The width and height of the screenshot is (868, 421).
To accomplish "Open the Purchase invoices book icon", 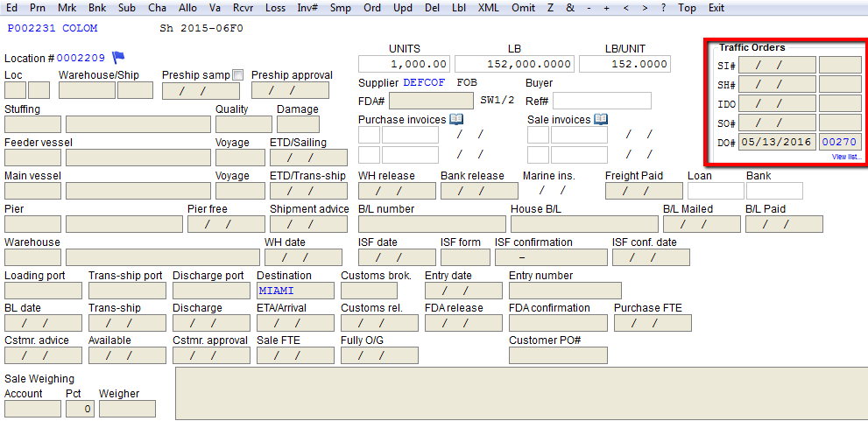I will 456,119.
